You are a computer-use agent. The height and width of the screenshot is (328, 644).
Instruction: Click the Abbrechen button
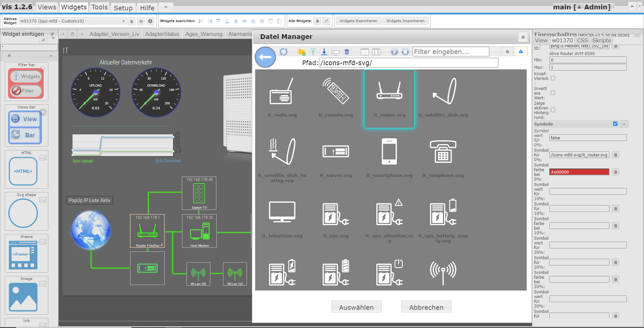tap(426, 307)
